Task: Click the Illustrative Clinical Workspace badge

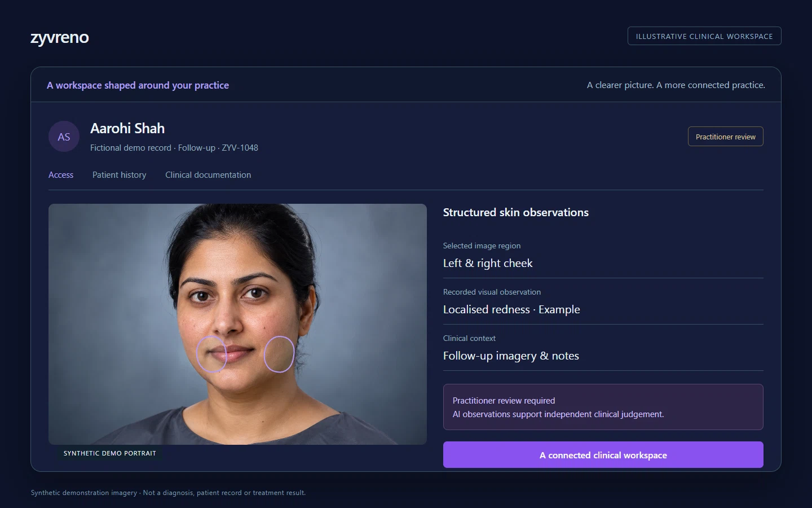Action: click(x=704, y=36)
